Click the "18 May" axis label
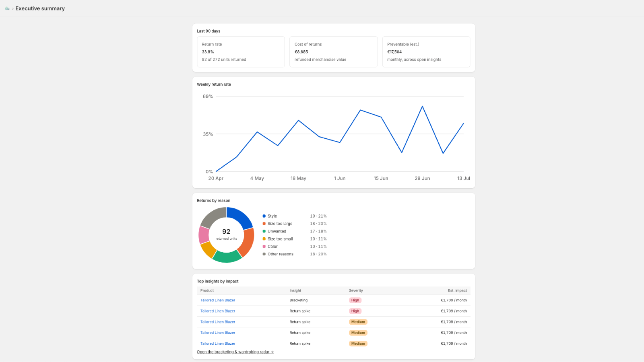The image size is (644, 362). point(298,178)
